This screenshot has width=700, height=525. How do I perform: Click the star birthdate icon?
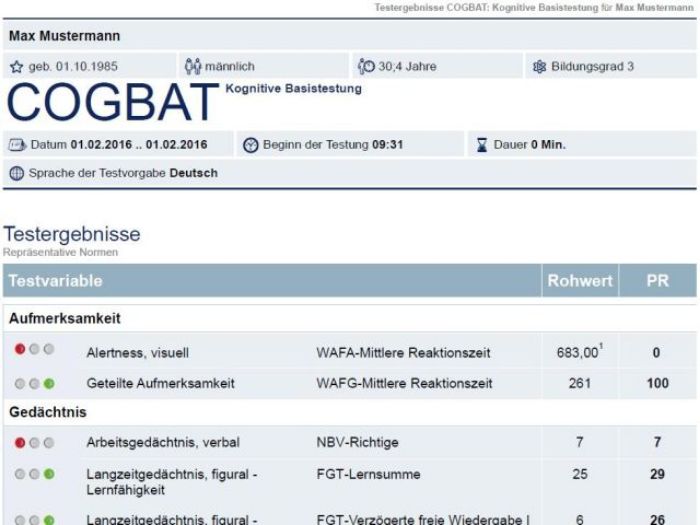click(x=17, y=67)
